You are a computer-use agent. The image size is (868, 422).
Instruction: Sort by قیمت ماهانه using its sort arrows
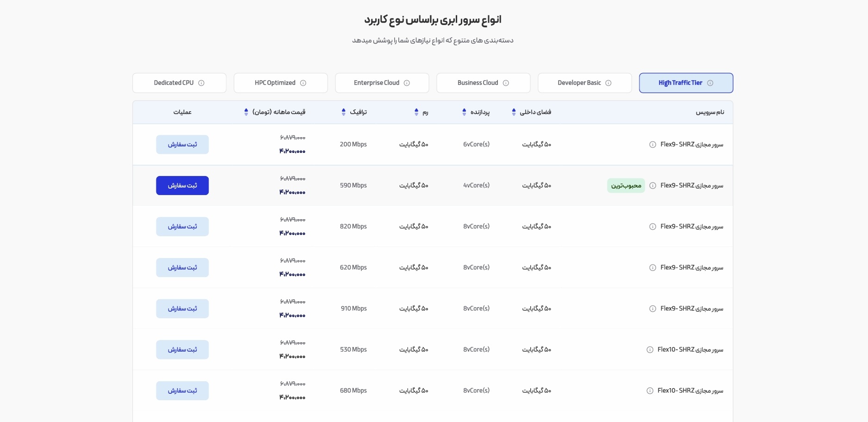(x=246, y=112)
